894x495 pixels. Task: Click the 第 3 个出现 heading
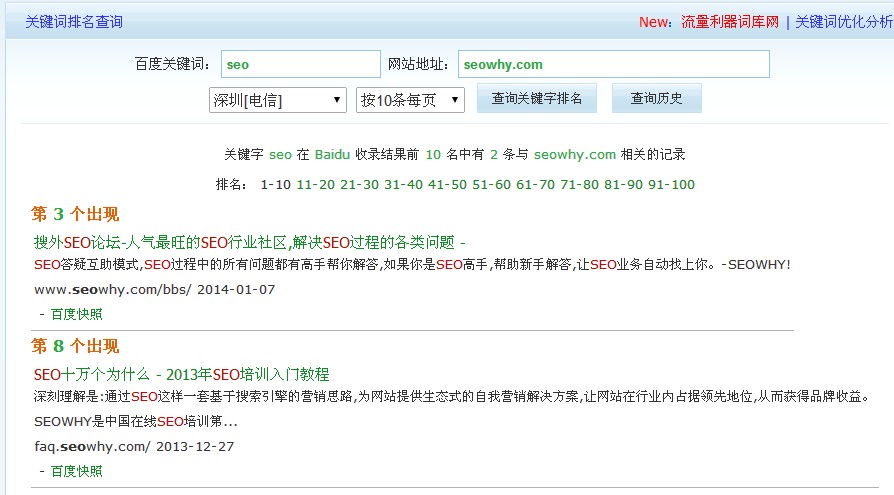75,214
